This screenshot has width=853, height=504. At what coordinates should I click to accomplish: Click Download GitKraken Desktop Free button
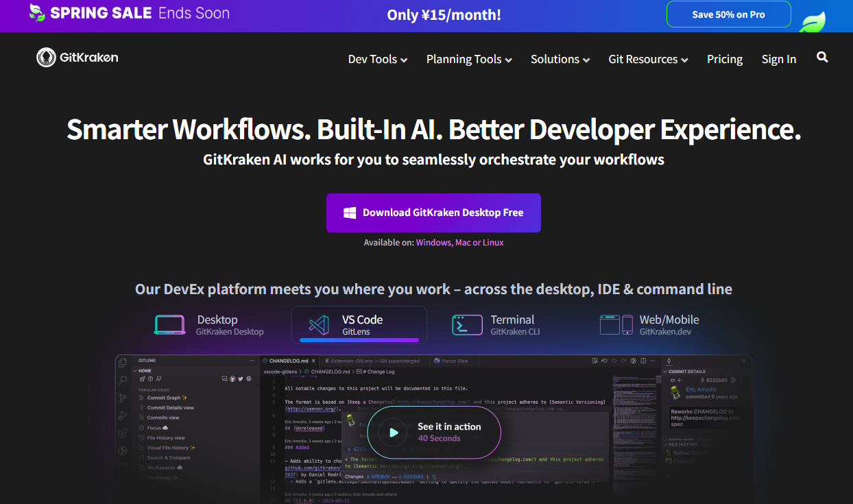[433, 213]
